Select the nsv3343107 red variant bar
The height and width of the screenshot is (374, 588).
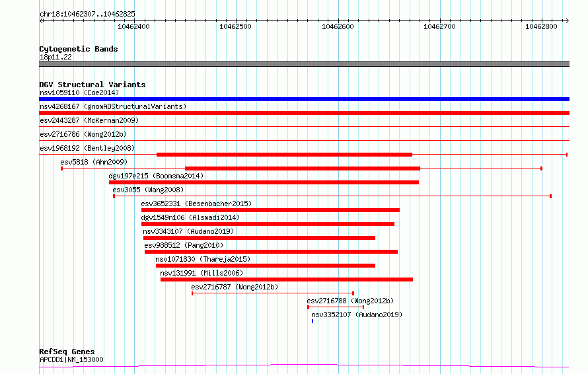click(259, 238)
